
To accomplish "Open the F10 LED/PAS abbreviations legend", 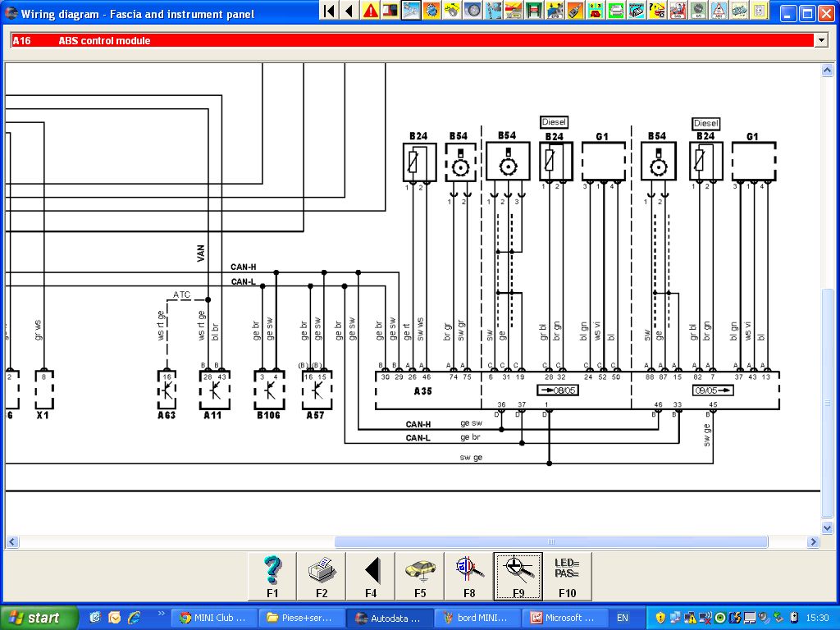I will (x=567, y=576).
